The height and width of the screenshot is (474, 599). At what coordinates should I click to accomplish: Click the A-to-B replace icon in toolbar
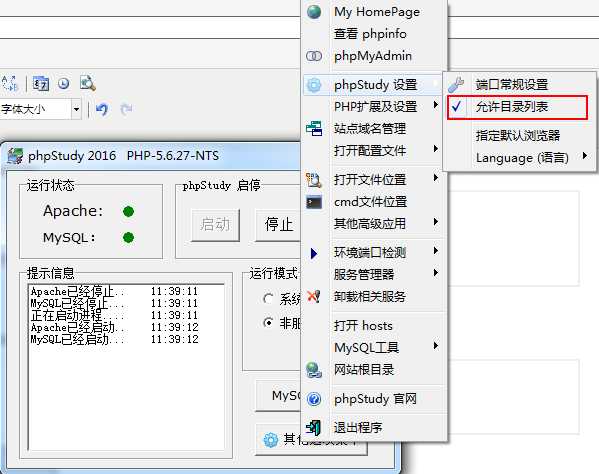click(10, 83)
